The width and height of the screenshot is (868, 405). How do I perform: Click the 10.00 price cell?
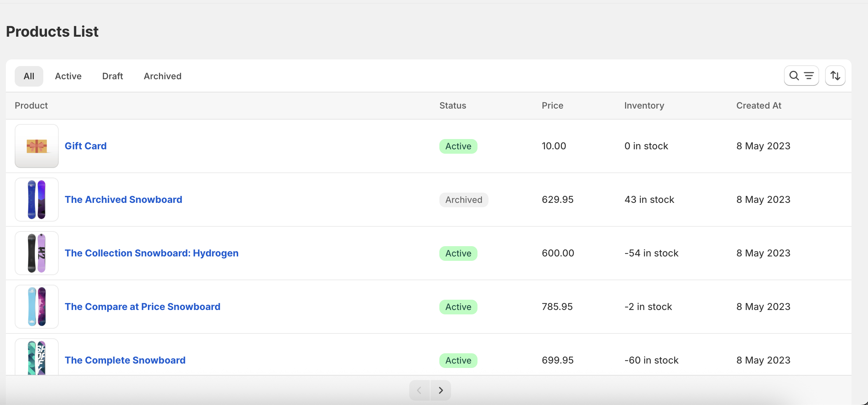[x=554, y=146]
